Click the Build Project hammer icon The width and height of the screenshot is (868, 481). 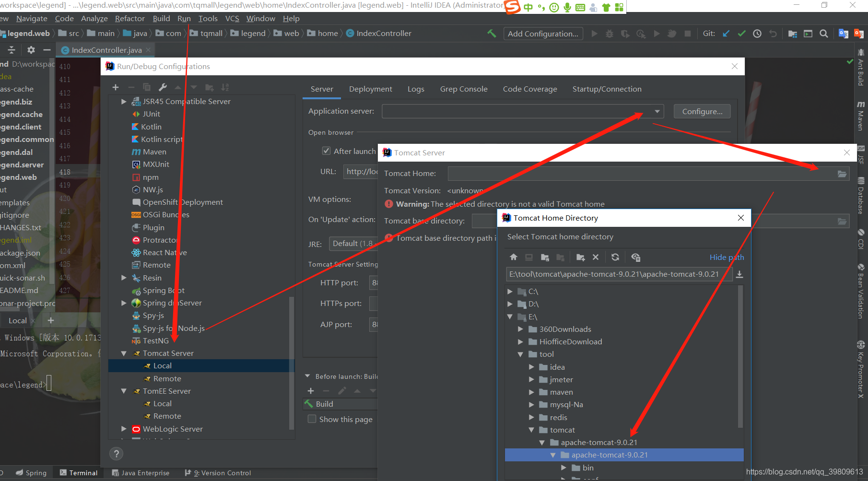(492, 34)
